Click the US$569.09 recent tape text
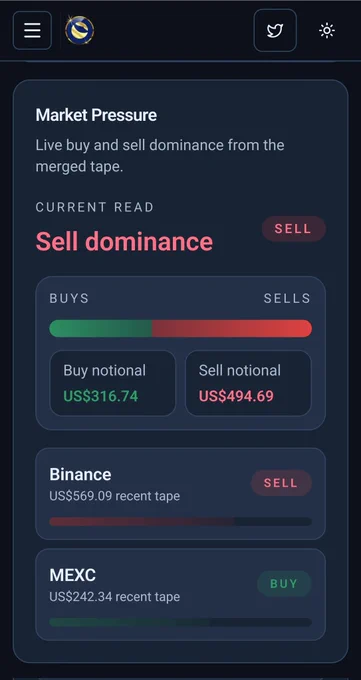The width and height of the screenshot is (361, 680). point(115,496)
